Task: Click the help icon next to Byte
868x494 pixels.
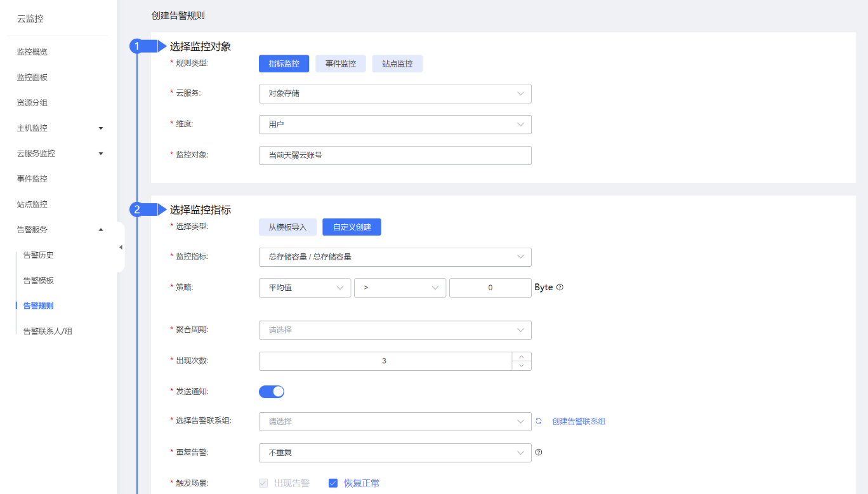Action: click(x=560, y=287)
